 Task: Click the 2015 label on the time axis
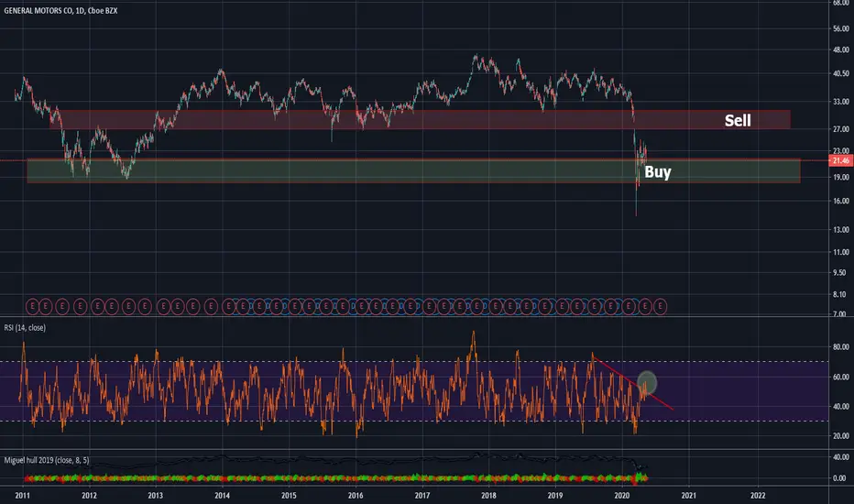coord(290,495)
